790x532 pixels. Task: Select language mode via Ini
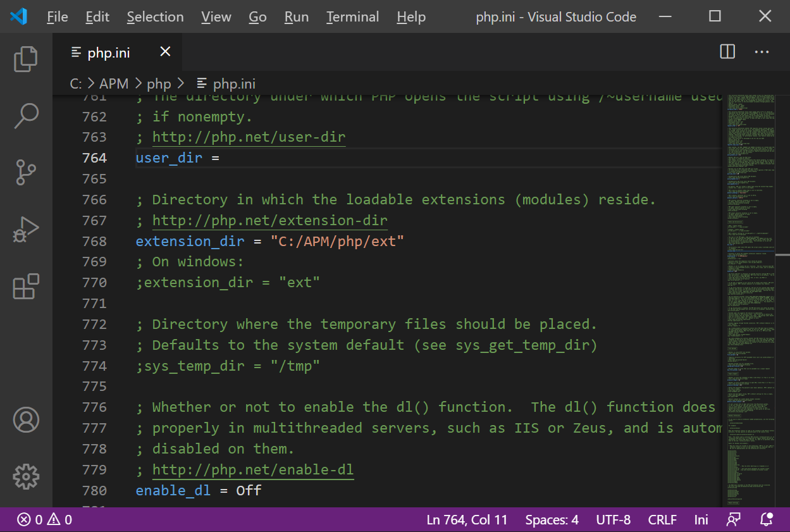[x=701, y=520]
